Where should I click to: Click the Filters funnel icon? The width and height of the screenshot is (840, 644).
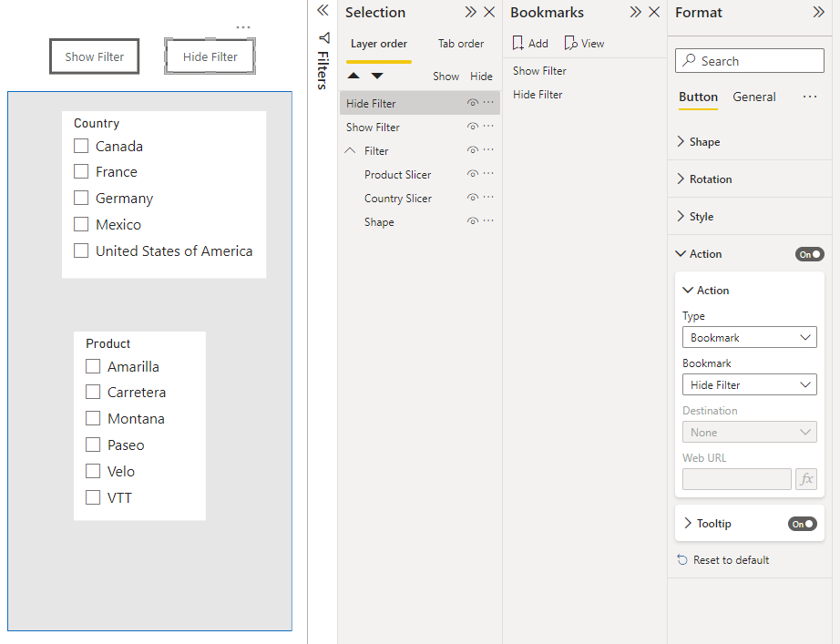tap(323, 37)
